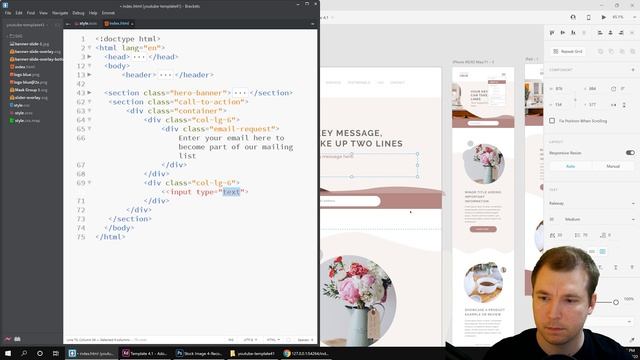Click the align left icon in XD
This screenshot has width=640, height=360.
[x=600, y=33]
